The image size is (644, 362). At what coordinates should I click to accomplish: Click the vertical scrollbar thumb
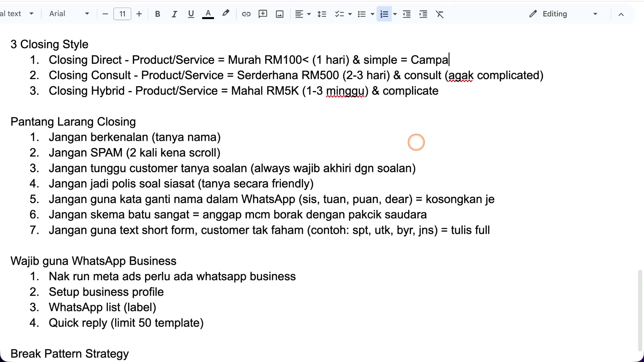[640, 310]
